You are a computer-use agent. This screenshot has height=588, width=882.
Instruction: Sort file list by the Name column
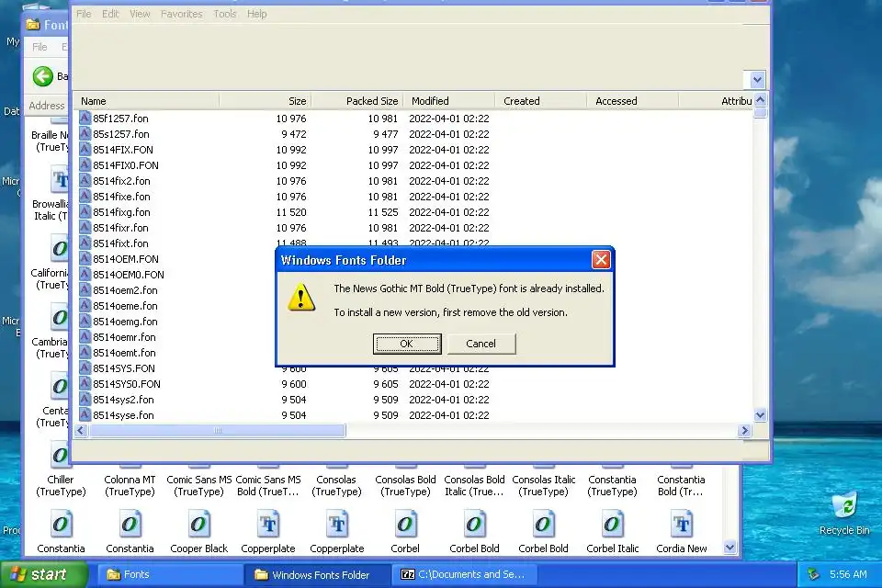pos(146,101)
